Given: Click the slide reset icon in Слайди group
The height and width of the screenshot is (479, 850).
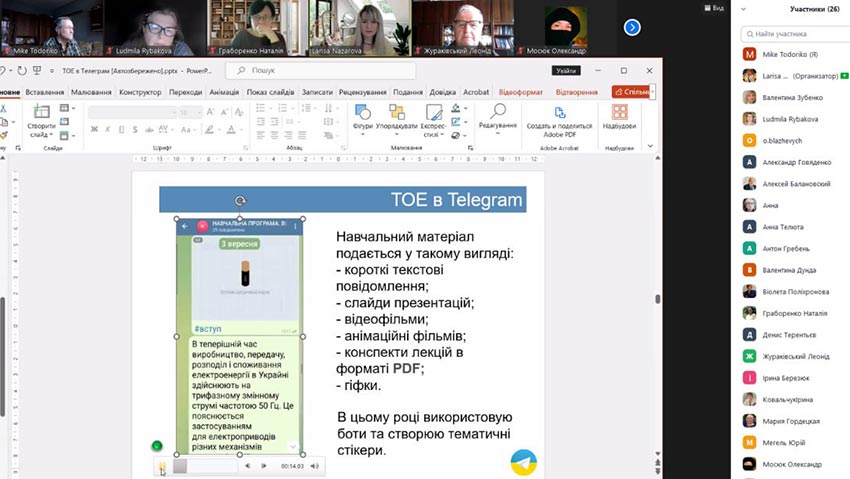Looking at the screenshot, I should pyautogui.click(x=65, y=121).
